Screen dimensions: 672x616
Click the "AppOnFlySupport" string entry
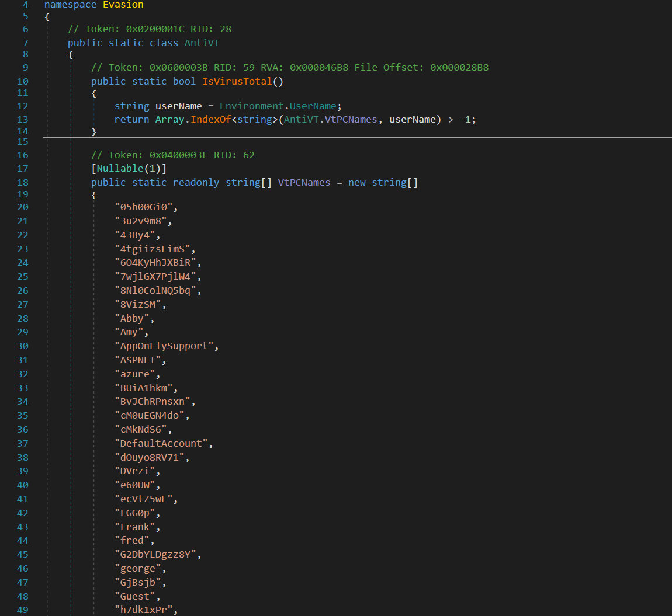pos(164,346)
